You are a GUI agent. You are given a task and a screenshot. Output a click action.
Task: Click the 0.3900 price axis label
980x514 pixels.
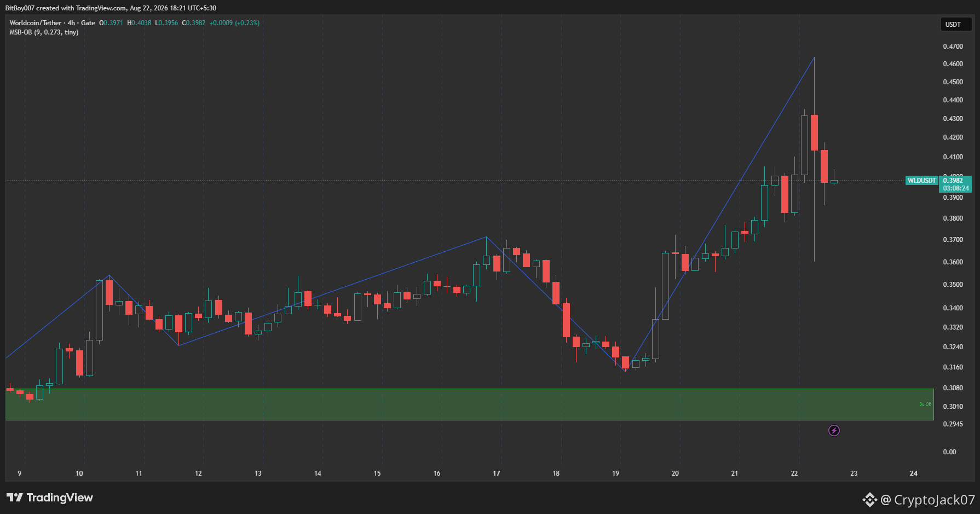coord(953,198)
